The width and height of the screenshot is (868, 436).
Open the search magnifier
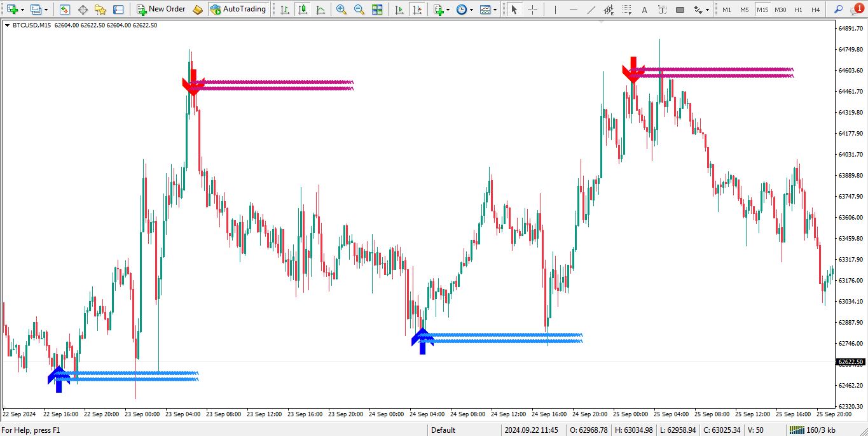click(x=839, y=10)
